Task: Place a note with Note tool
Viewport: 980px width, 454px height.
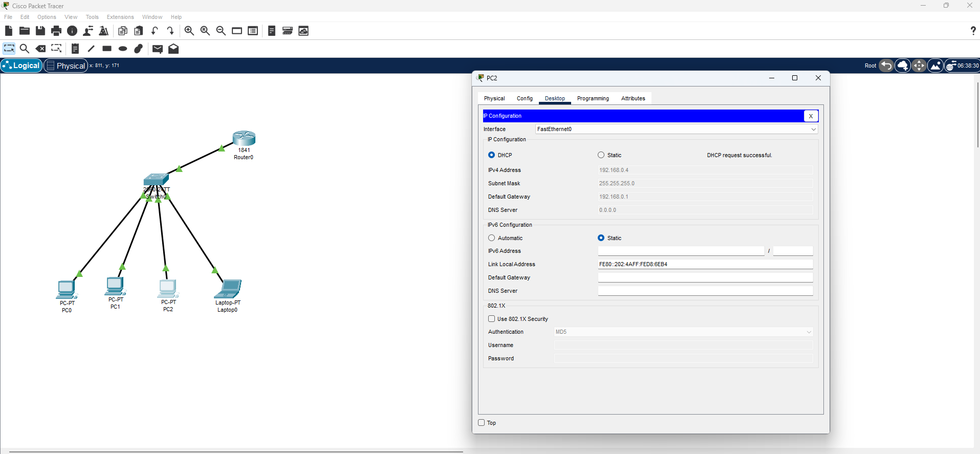Action: (75, 49)
